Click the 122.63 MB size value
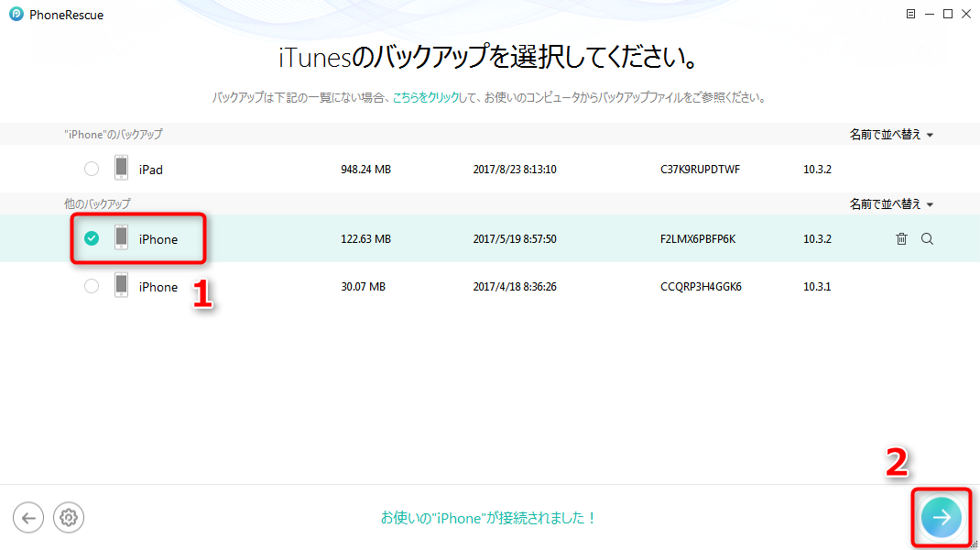The image size is (980, 550). tap(365, 238)
